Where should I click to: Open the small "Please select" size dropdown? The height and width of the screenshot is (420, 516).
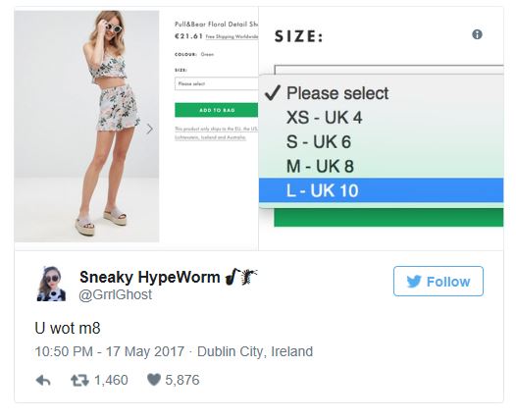[216, 83]
